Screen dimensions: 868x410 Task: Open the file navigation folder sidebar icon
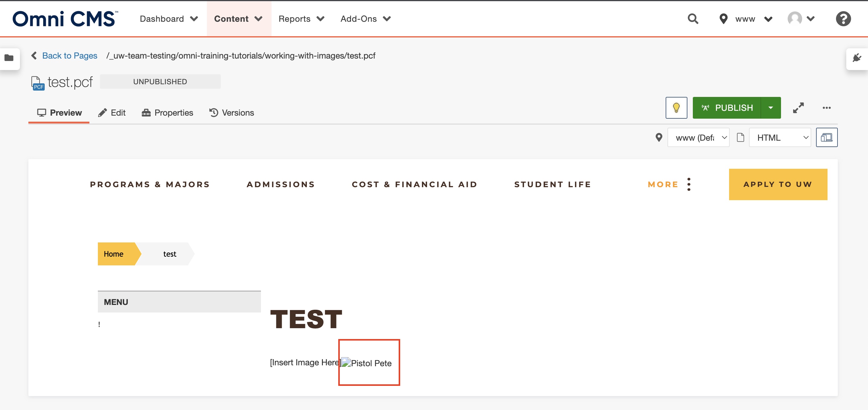[x=9, y=58]
